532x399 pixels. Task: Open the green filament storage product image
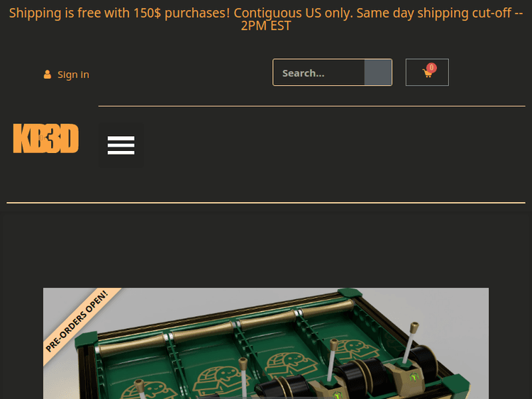266,343
